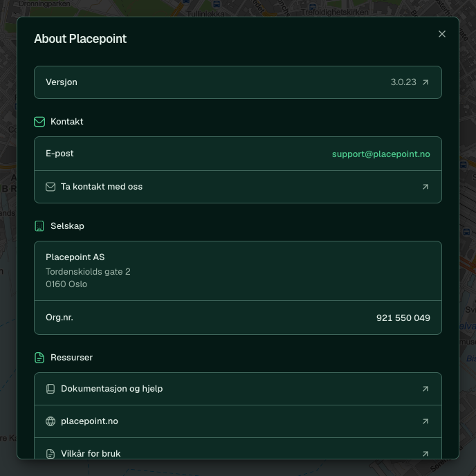Image resolution: width=476 pixels, height=476 pixels.
Task: Click the file icon beside Vilkår for bruk
Action: 51,454
